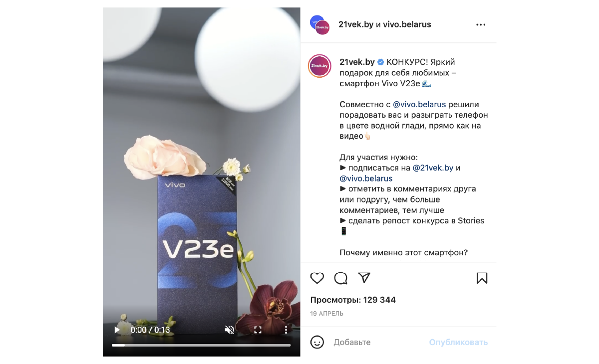Open comments via speech bubble icon

[x=341, y=278]
